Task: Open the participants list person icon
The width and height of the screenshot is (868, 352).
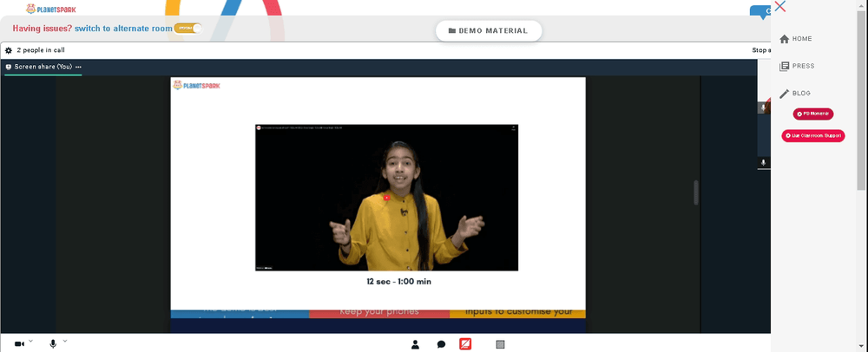Action: 415,344
